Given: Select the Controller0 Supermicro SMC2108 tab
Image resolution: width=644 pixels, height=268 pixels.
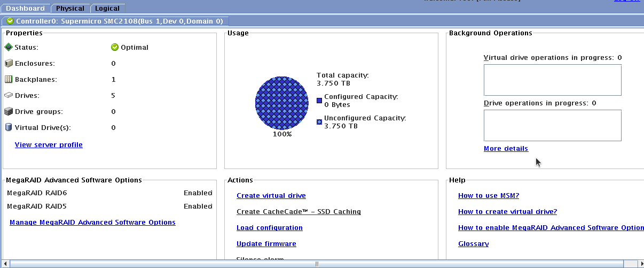Looking at the screenshot, I should [x=115, y=21].
